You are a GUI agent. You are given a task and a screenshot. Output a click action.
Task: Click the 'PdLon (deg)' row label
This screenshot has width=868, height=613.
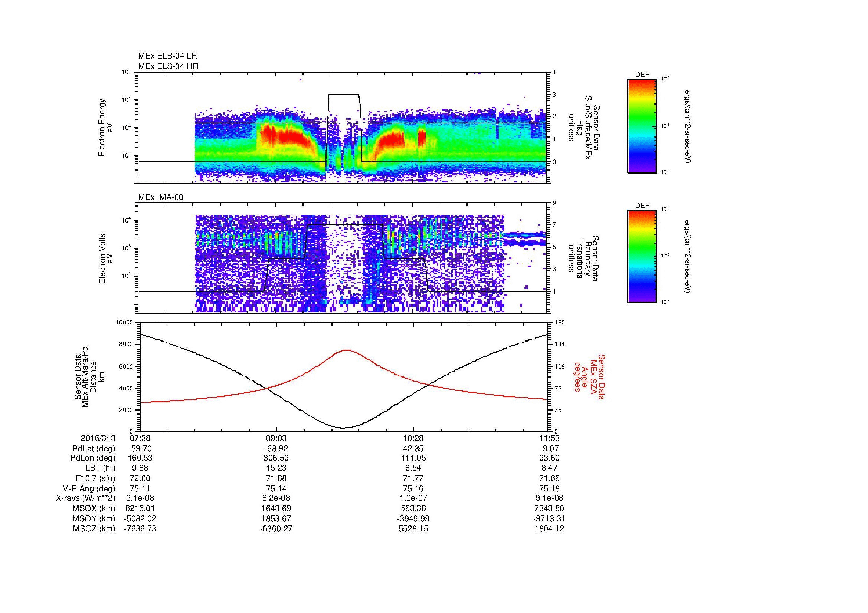(x=94, y=458)
